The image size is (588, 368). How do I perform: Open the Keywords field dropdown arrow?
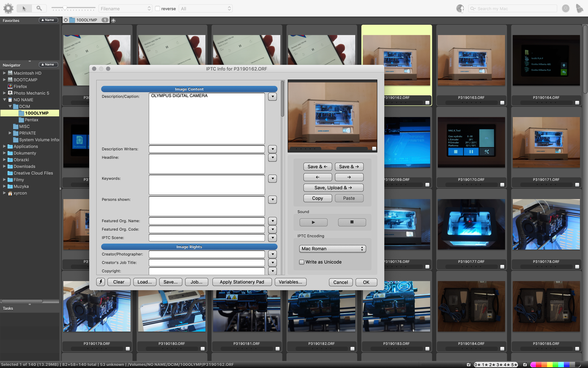(x=272, y=178)
